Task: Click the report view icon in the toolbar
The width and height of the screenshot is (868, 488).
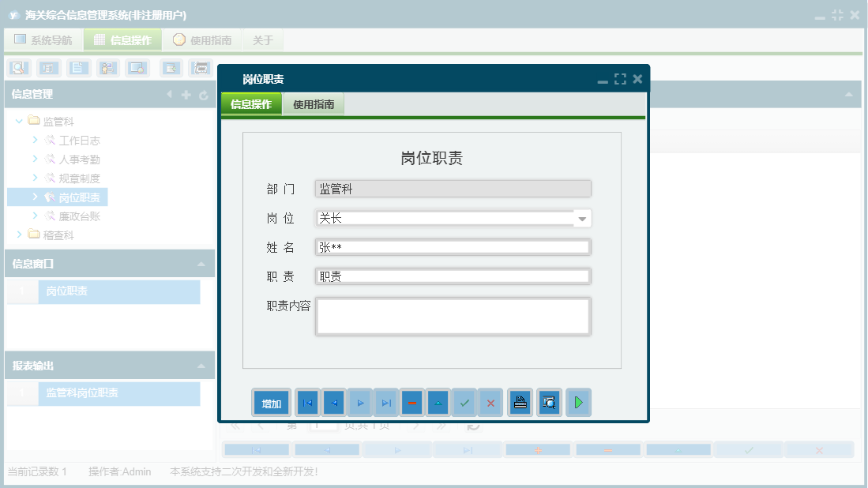Action: click(x=47, y=68)
